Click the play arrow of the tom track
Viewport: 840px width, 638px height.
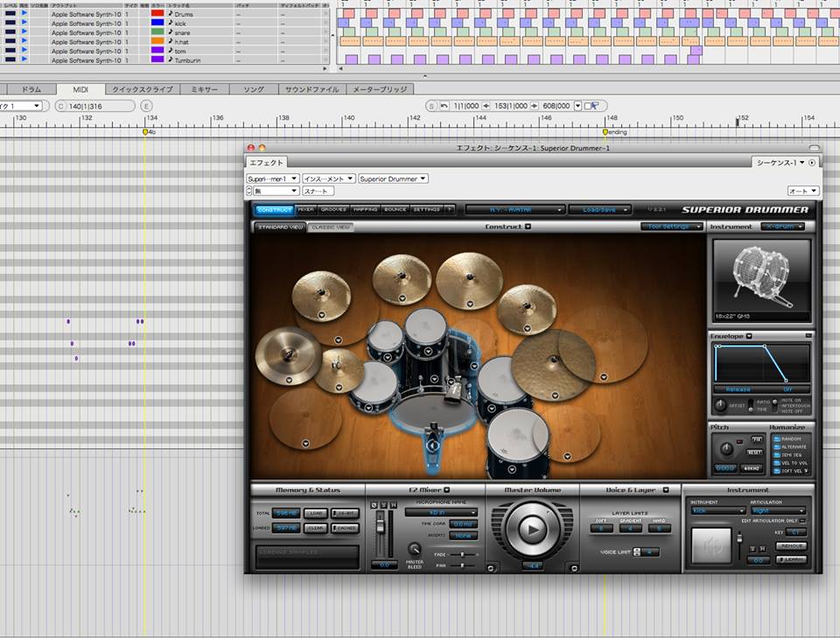point(24,51)
